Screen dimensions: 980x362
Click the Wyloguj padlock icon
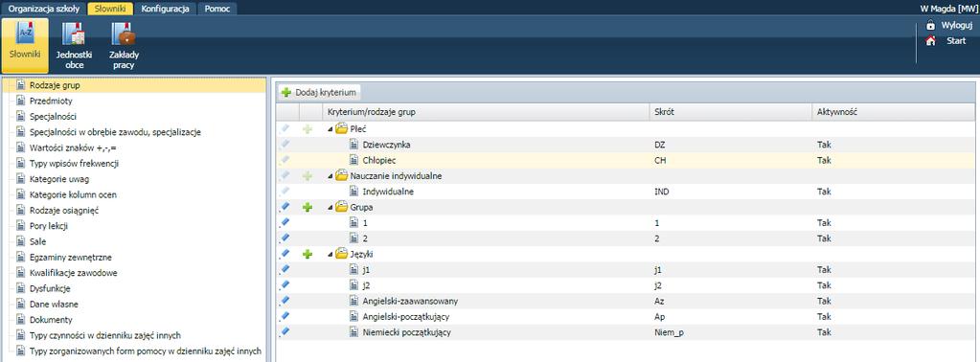[930, 25]
